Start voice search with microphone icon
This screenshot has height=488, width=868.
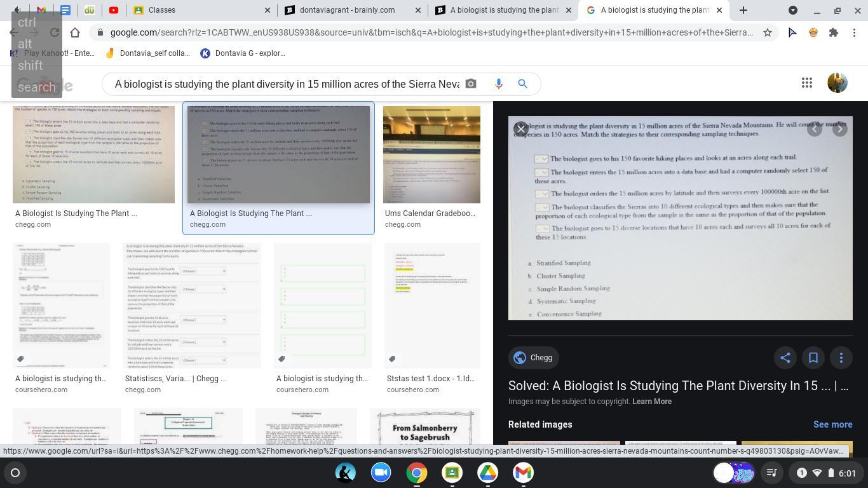click(499, 84)
